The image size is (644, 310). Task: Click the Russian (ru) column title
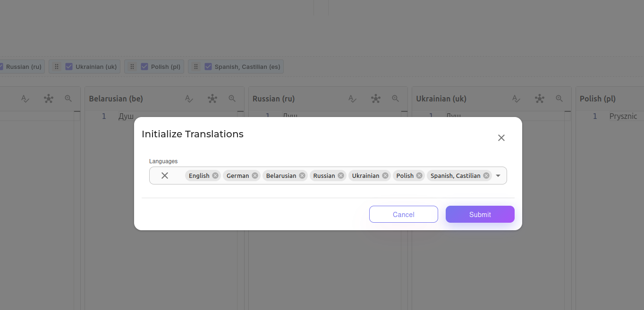pos(273,99)
